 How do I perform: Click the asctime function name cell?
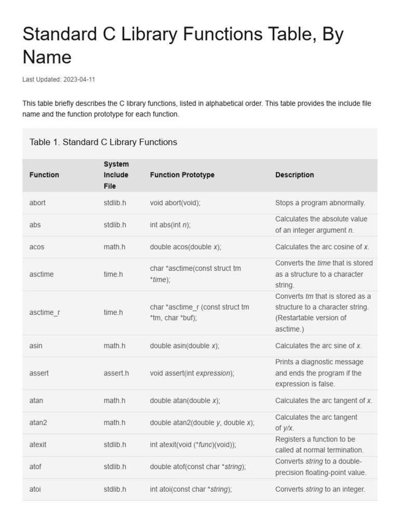(42, 274)
